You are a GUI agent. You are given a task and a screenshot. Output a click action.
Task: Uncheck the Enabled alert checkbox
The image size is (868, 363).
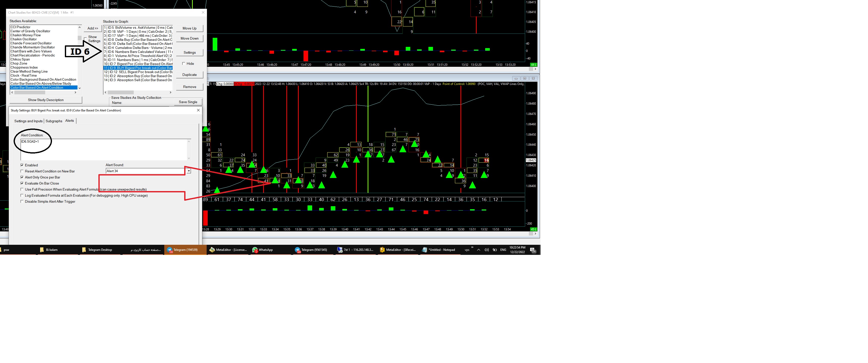pos(22,165)
